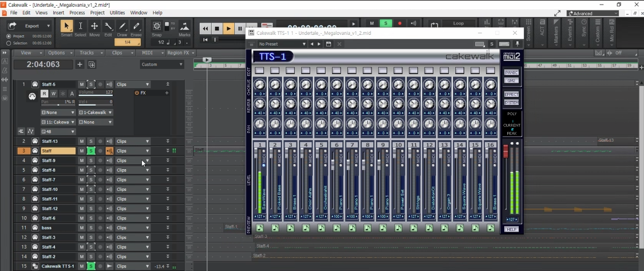Open the Mix Rcl module
The width and height of the screenshot is (644, 271).
pyautogui.click(x=612, y=33)
